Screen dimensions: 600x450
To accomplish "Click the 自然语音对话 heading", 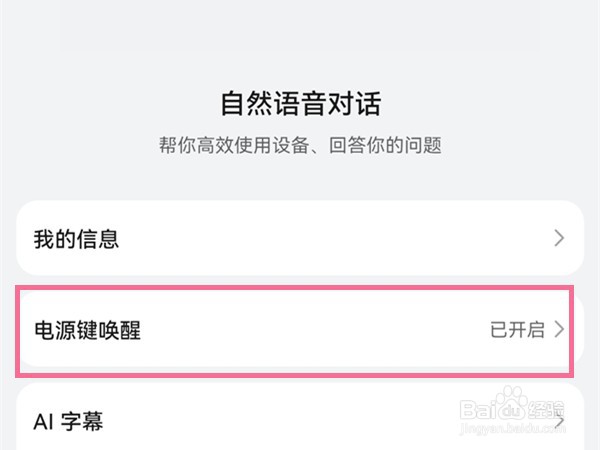I will click(x=300, y=103).
